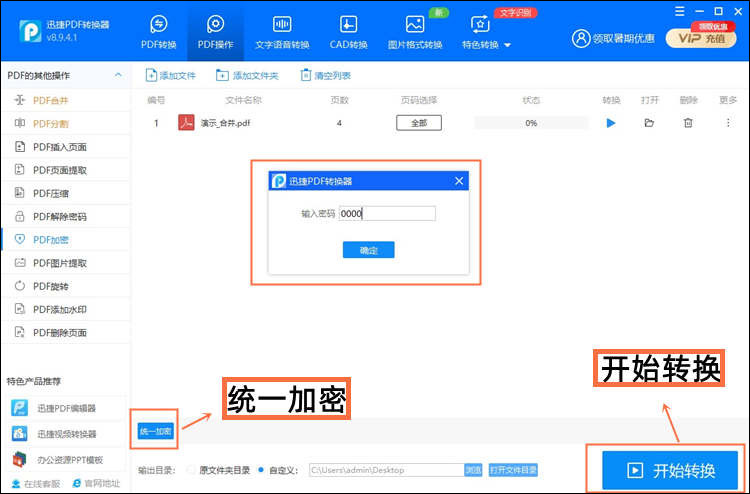Click the output path field
This screenshot has height=494, width=750.
(386, 470)
